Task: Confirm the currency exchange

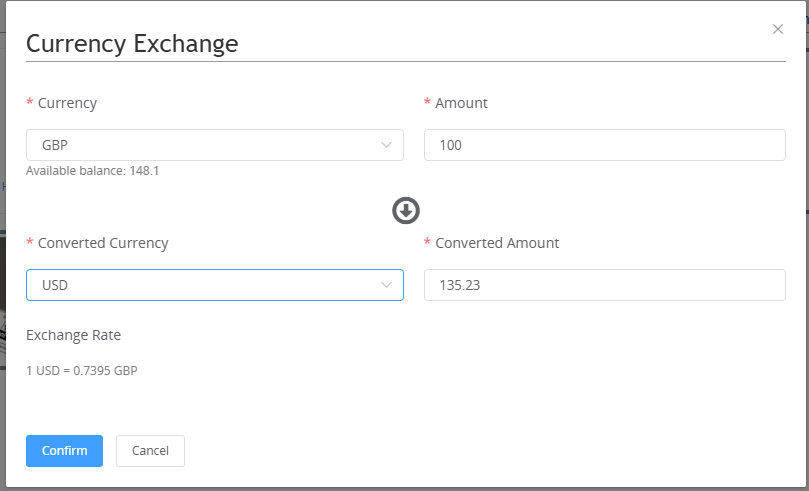Action: pos(64,451)
